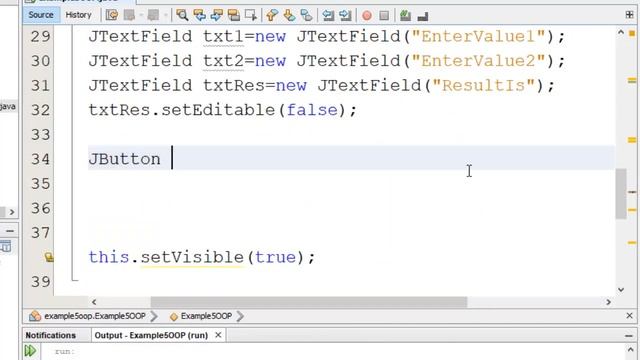Click line number 32 in gutter

pyautogui.click(x=40, y=110)
